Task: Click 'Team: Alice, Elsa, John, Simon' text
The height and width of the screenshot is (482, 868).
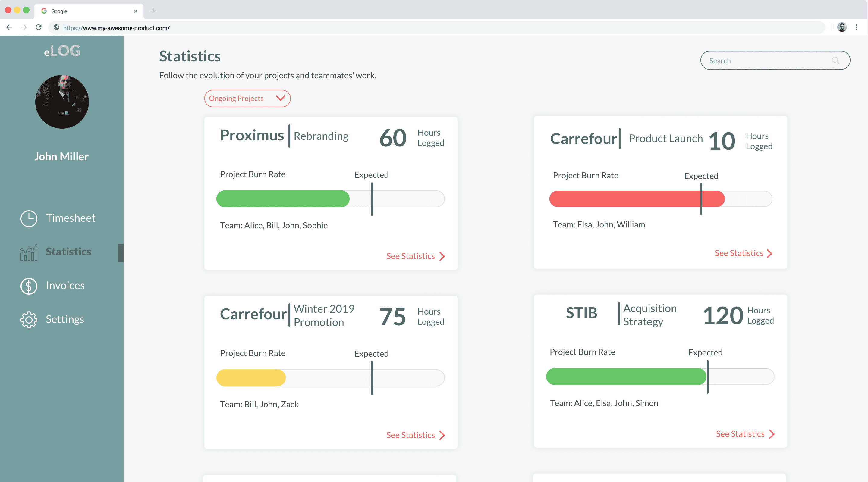Action: point(604,403)
